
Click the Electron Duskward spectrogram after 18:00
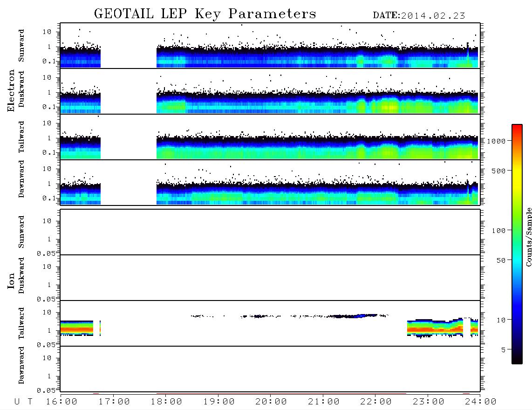point(317,102)
